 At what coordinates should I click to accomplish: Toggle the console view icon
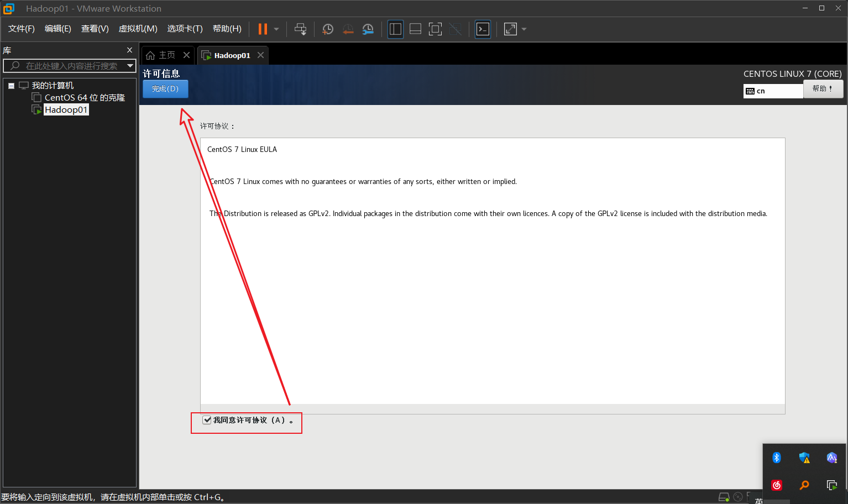pyautogui.click(x=483, y=29)
